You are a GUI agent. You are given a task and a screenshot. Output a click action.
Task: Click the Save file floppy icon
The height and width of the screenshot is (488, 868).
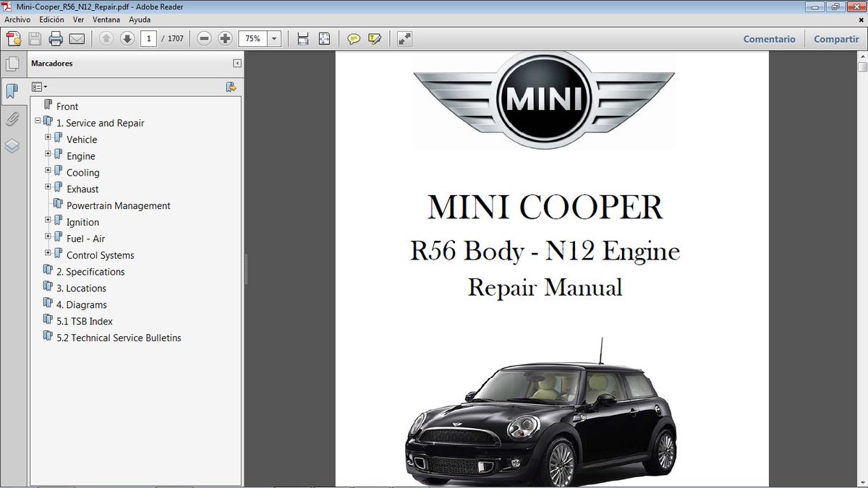(x=35, y=39)
